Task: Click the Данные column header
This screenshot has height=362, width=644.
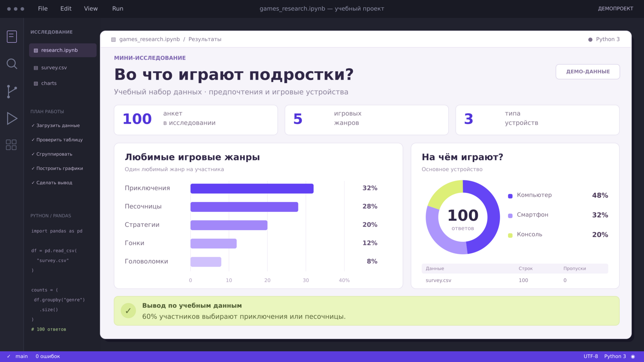Action: 435,269
